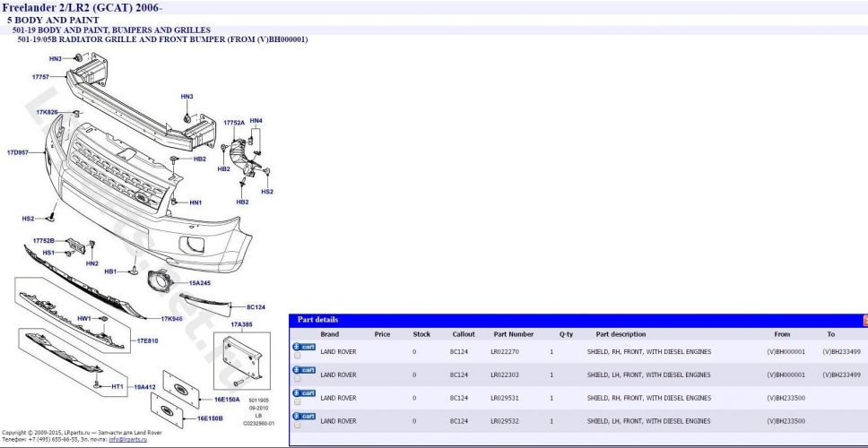The image size is (868, 448).
Task: Click the Brand column header
Action: 329,334
